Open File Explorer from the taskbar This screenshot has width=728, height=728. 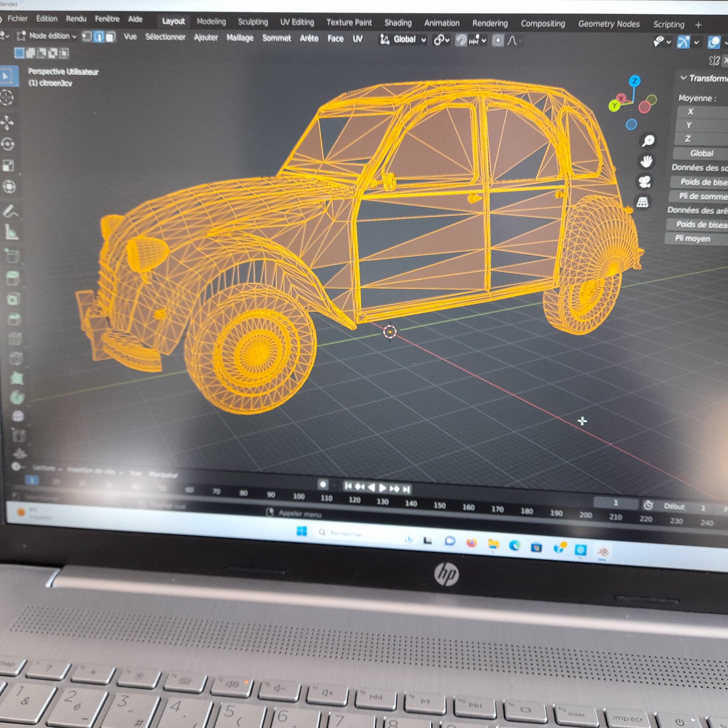pos(493,545)
